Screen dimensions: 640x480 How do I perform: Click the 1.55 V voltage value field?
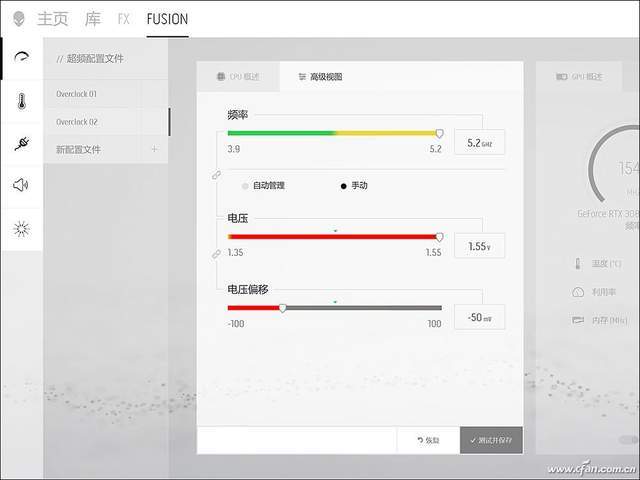point(480,246)
